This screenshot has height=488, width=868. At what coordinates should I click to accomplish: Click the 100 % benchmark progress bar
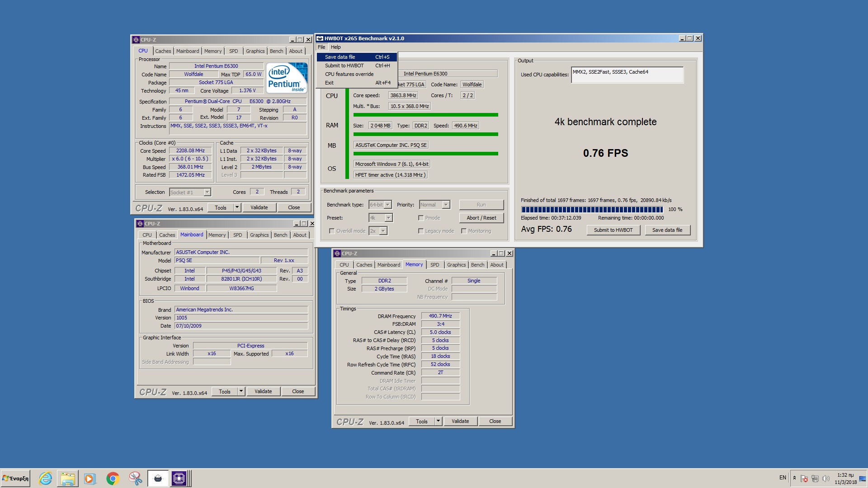coord(592,209)
